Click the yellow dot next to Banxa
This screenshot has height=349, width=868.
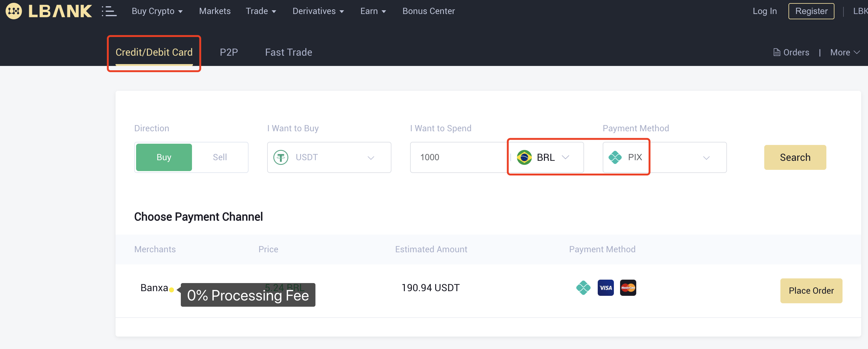coord(171,290)
